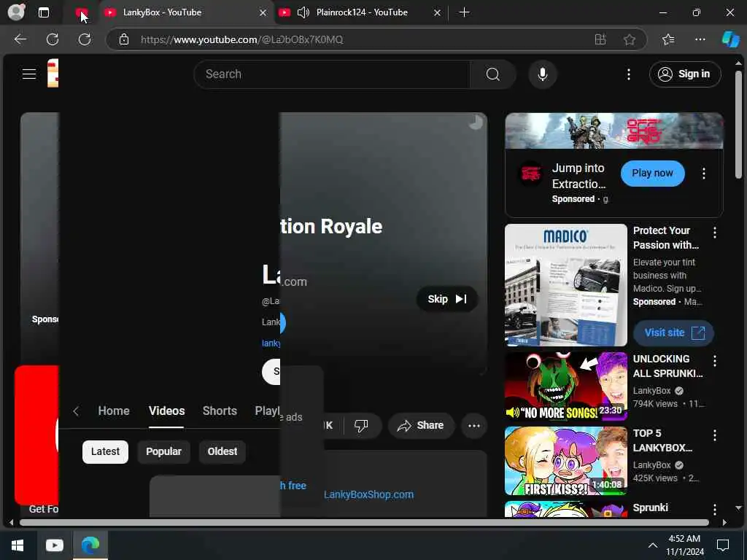
Task: Share the video
Action: (x=421, y=425)
